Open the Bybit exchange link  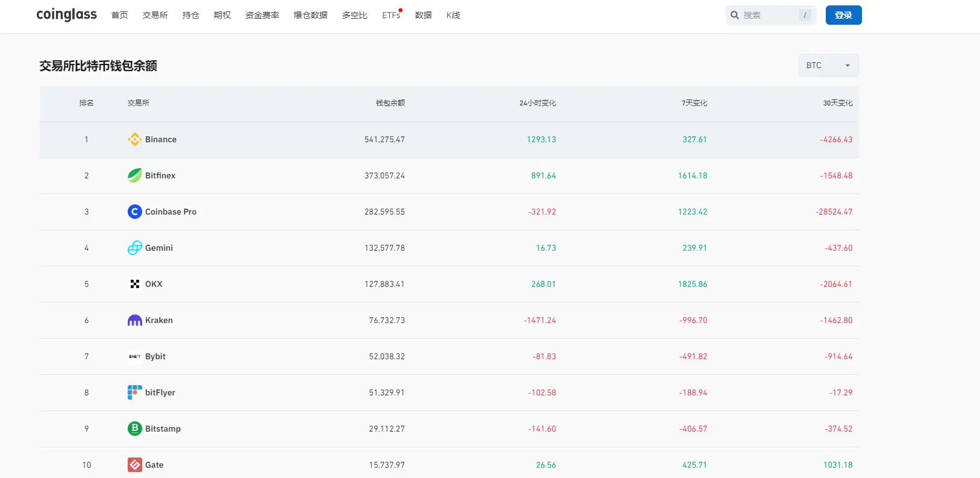(x=155, y=356)
